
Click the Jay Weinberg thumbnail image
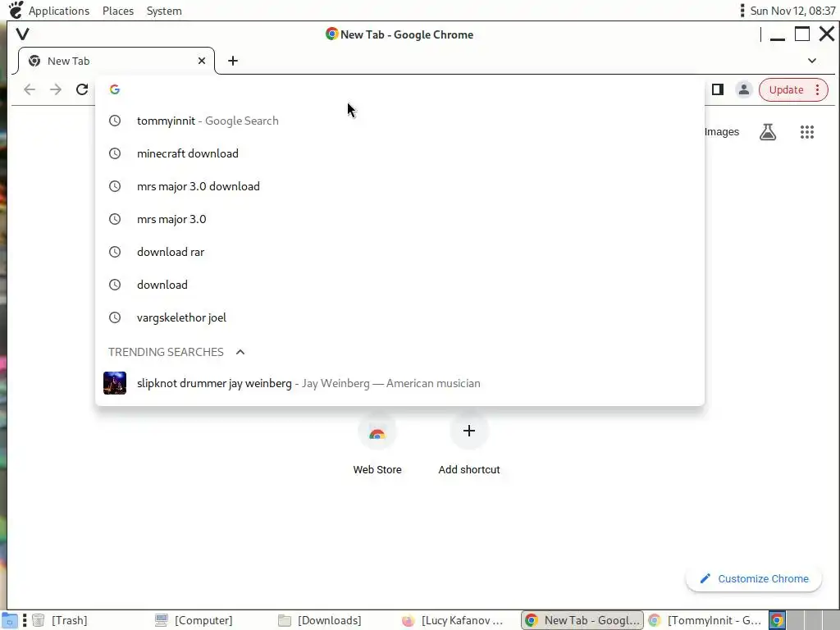point(115,383)
